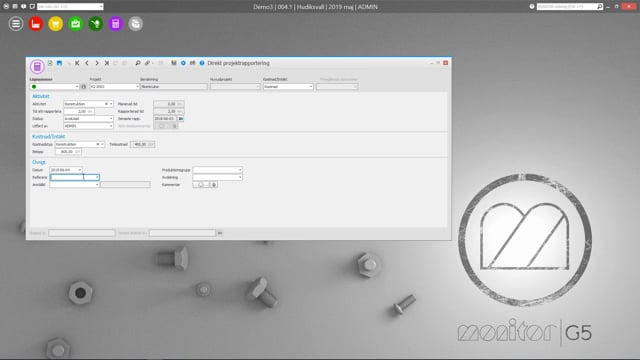The image size is (640, 360).
Task: Open the Datum date picker dropdown
Action: pos(80,170)
